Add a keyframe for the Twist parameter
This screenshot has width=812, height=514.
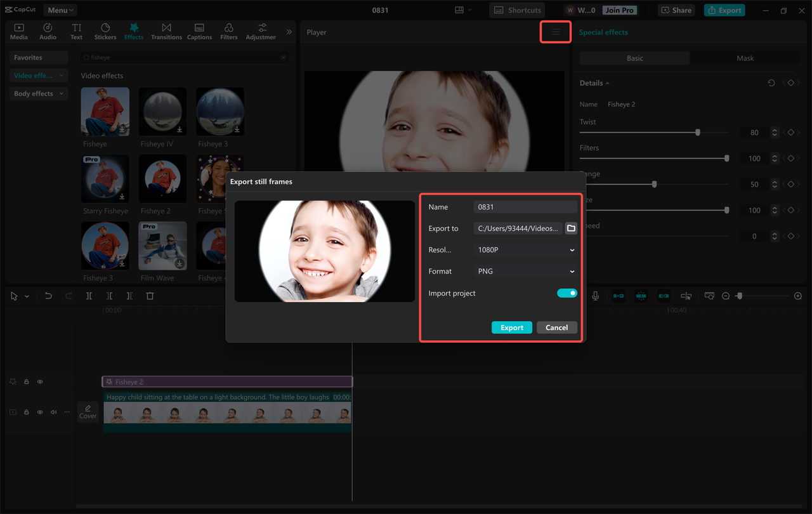pos(791,133)
